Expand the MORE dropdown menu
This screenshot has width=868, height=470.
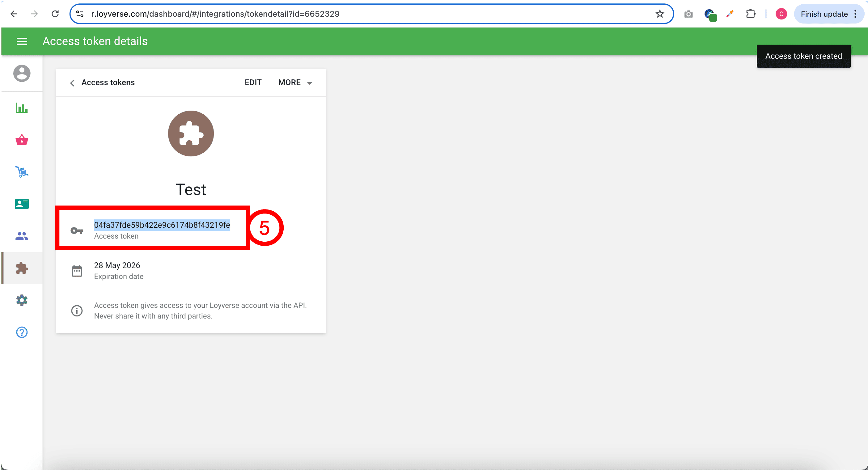295,83
